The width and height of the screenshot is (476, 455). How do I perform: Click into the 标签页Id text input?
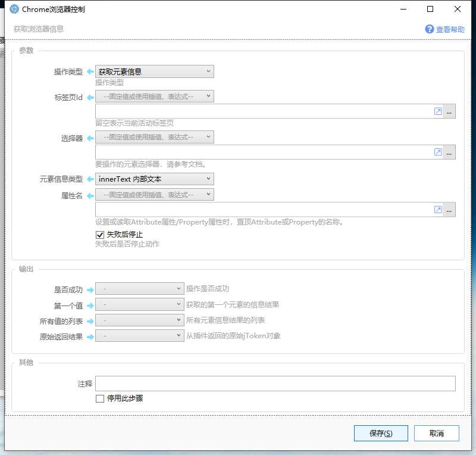(264, 111)
